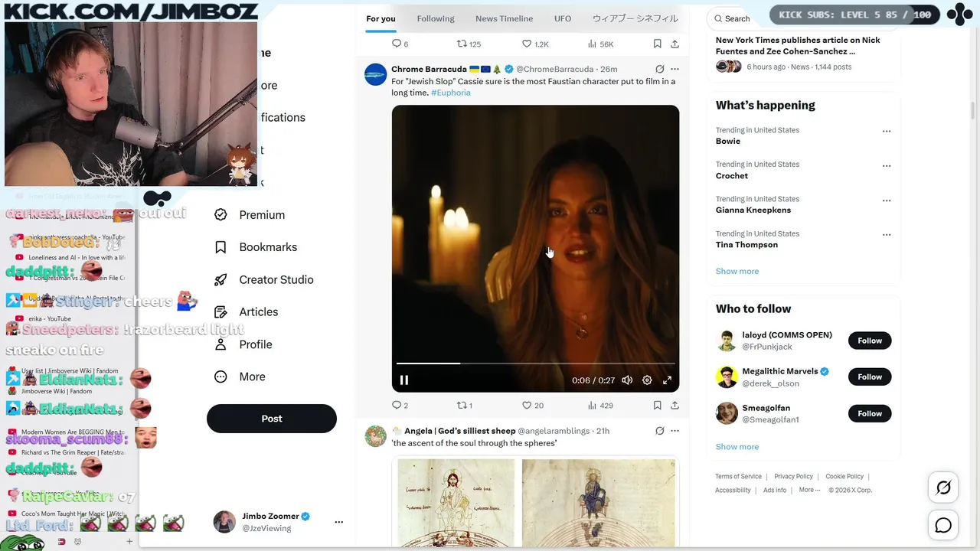
Task: Show more who-to-follow suggestions
Action: click(737, 446)
